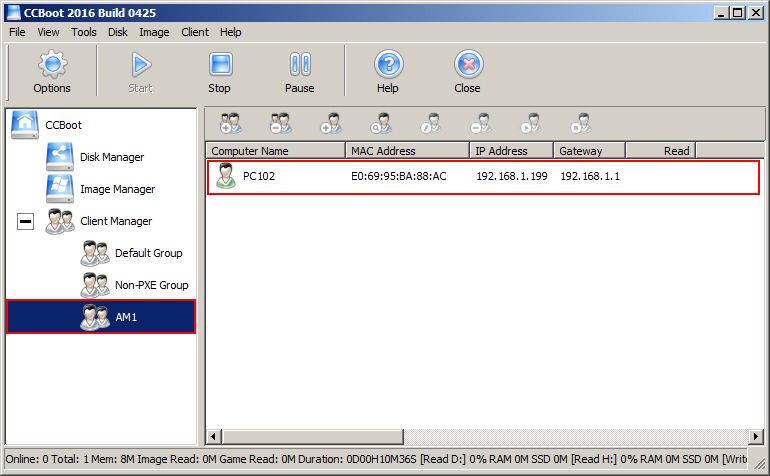This screenshot has height=476, width=770.
Task: Click the Stop Client square icon
Action: click(581, 123)
